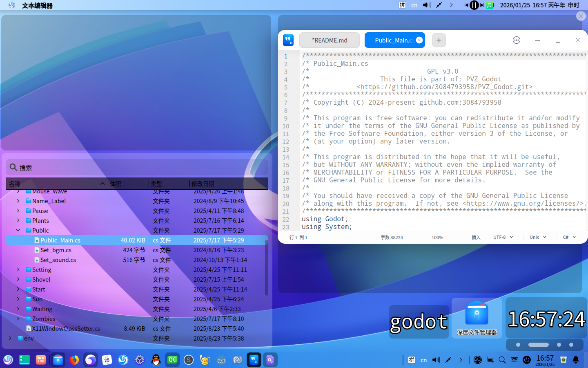The height and width of the screenshot is (368, 588).
Task: Add a new tab with the plus button
Action: [x=439, y=40]
